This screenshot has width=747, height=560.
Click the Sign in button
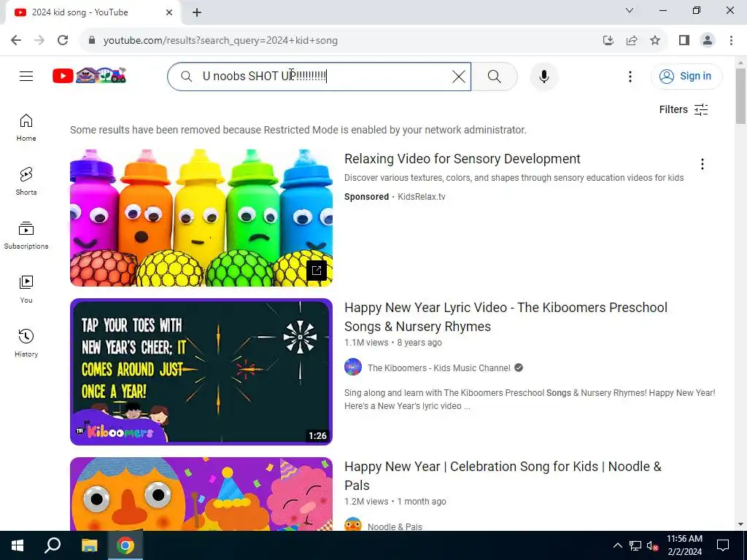(686, 76)
